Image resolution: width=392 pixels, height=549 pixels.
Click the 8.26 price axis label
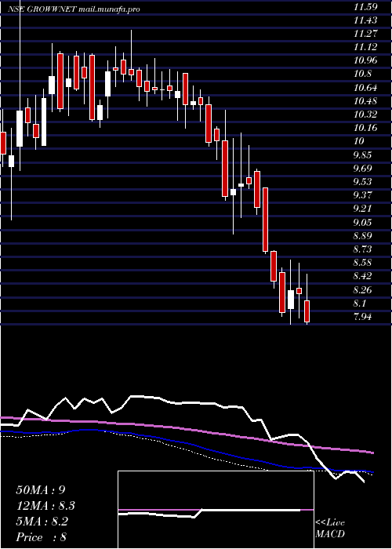(x=364, y=290)
